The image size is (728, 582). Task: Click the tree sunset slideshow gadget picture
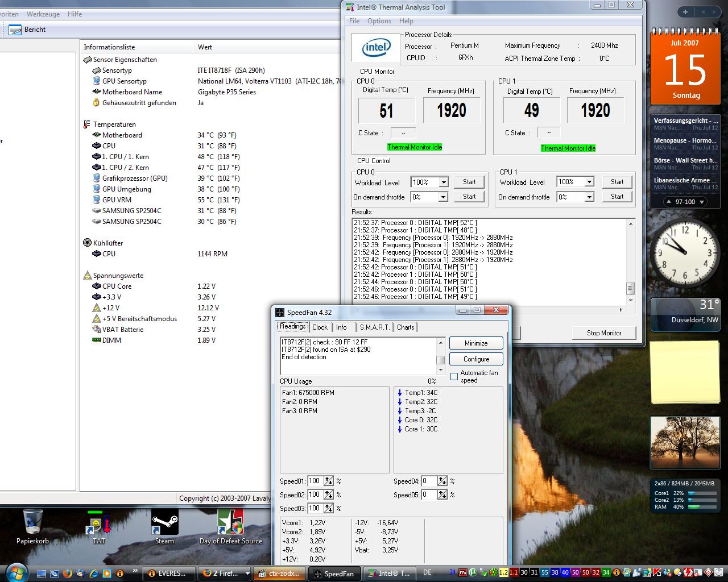[x=685, y=442]
